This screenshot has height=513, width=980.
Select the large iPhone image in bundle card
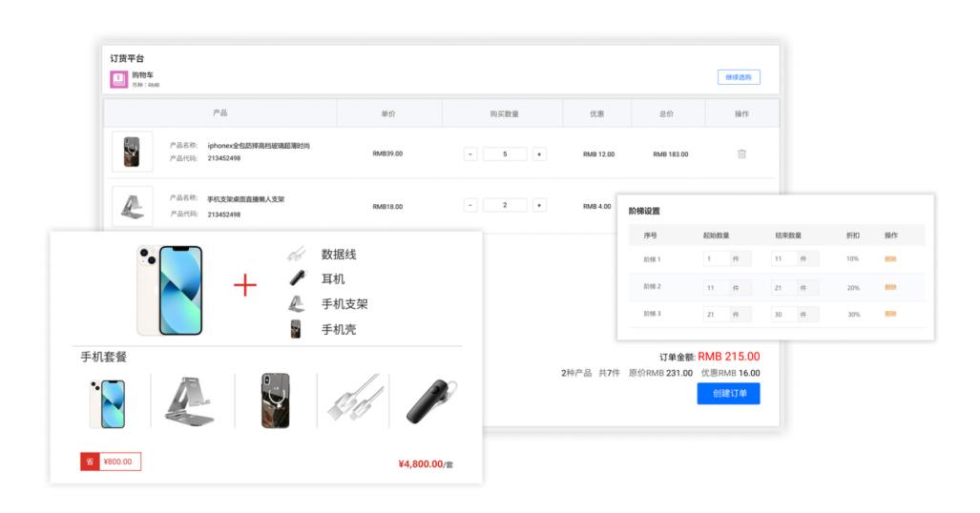coord(170,290)
